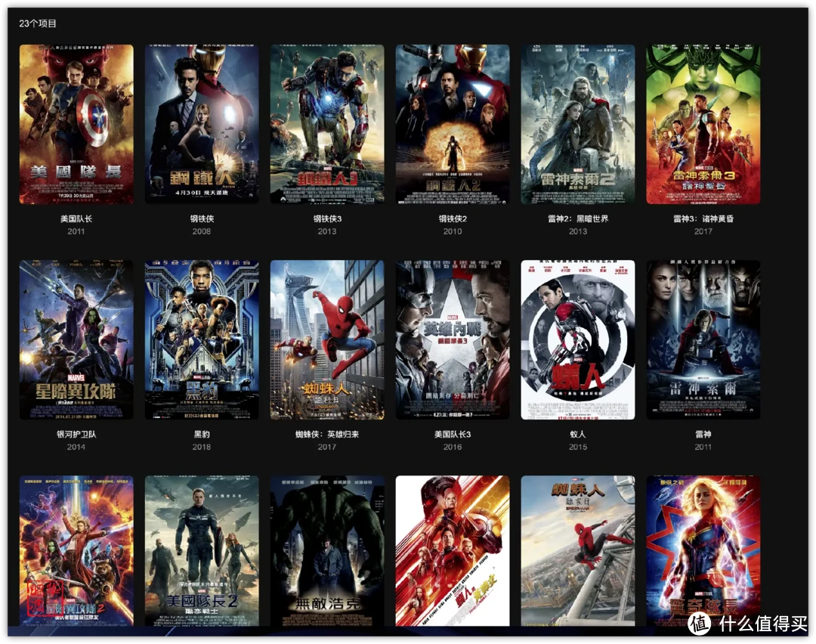Open the 星际异攻队2 poster in bottom row
The height and width of the screenshot is (644, 816).
click(76, 550)
